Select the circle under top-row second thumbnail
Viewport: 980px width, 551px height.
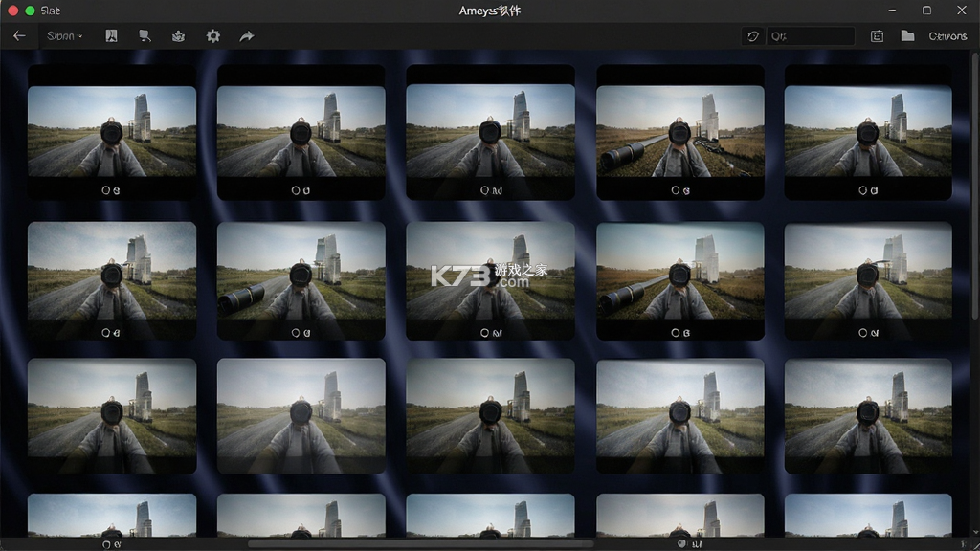click(x=296, y=190)
